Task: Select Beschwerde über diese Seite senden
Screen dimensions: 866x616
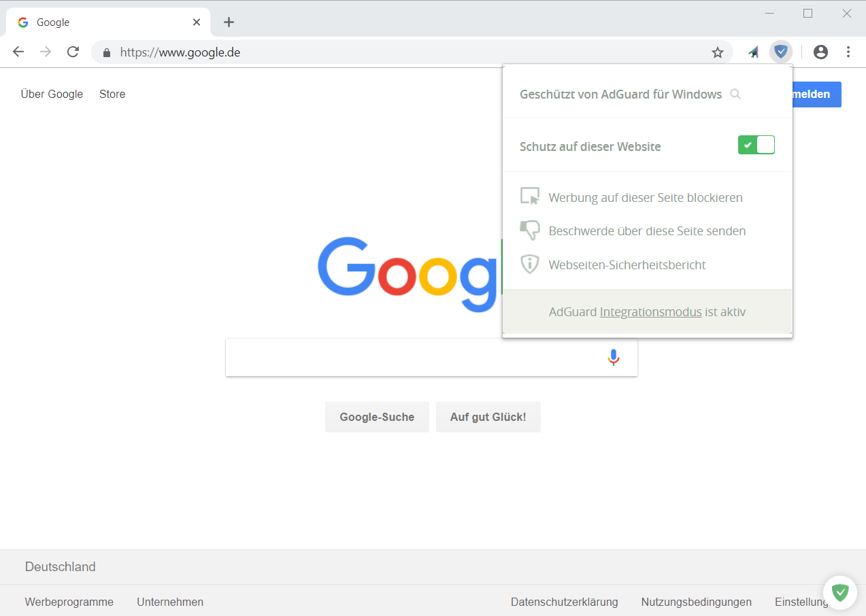Action: pyautogui.click(x=647, y=231)
